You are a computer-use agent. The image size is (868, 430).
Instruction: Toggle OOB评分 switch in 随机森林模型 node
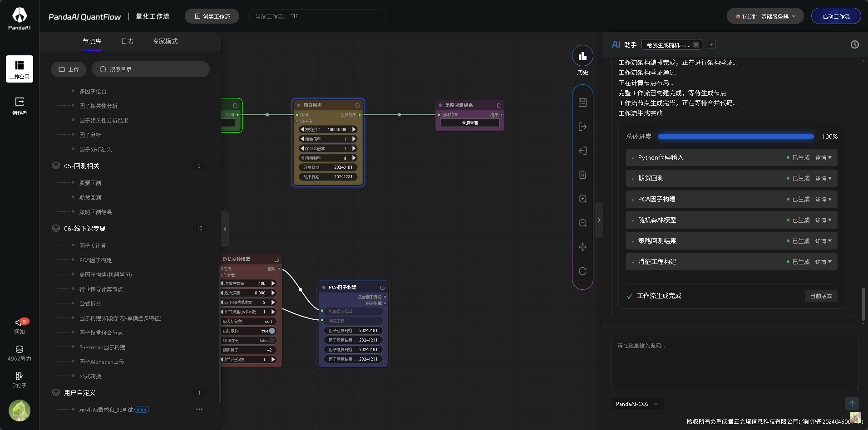tap(271, 341)
